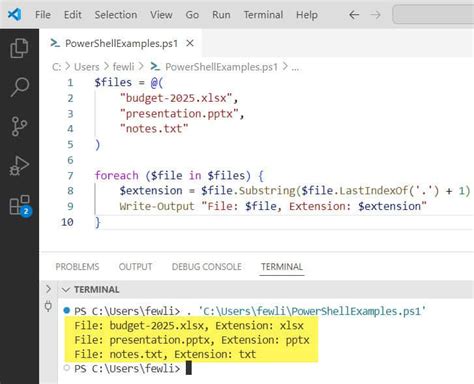This screenshot has height=384, width=474.
Task: Click the LastIndexOf method call
Action: point(374,190)
